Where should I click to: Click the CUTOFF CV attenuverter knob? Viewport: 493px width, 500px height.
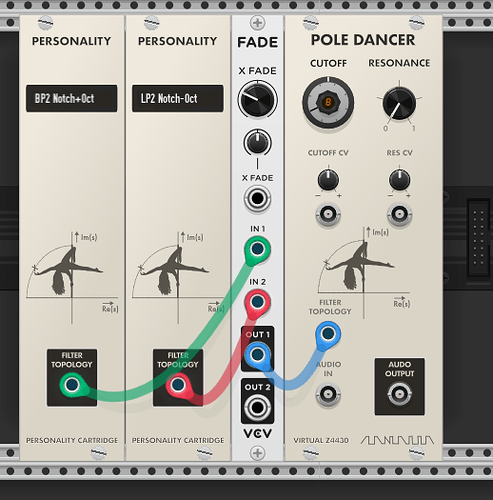point(328,180)
